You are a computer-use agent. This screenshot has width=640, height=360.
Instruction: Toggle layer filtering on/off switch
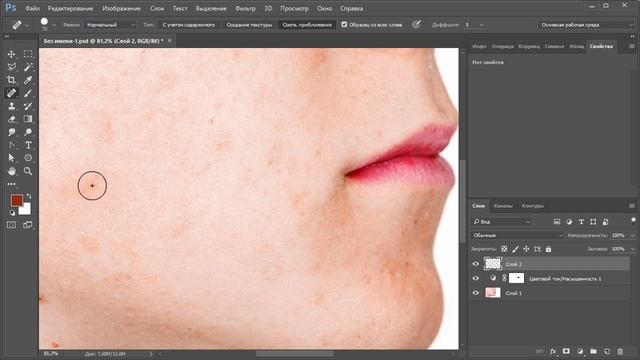pyautogui.click(x=633, y=221)
